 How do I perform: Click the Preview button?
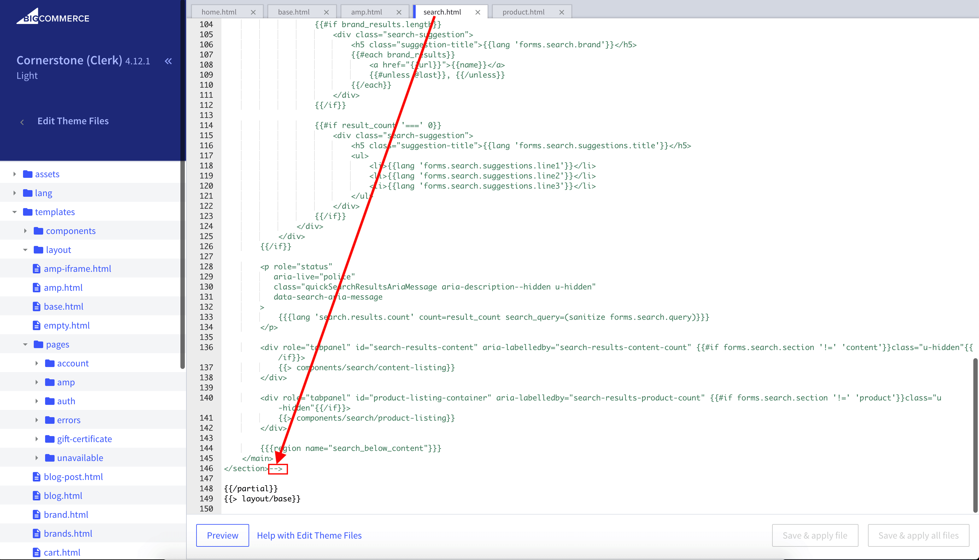[x=222, y=535]
